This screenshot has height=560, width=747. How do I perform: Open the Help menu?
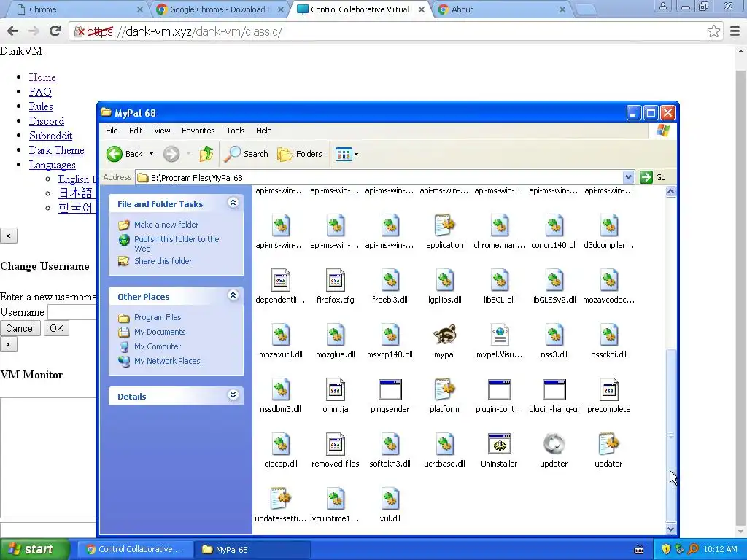(x=263, y=131)
